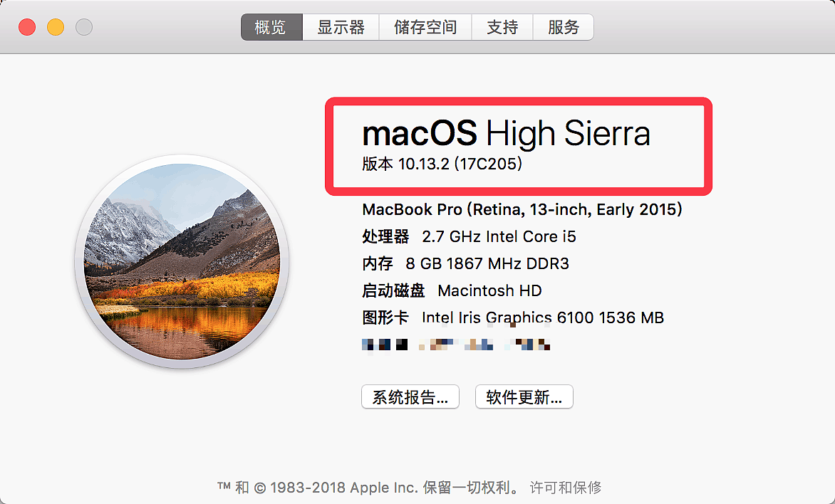Viewport: 835px width, 504px height.
Task: Go to the 支持 tab
Action: click(502, 28)
